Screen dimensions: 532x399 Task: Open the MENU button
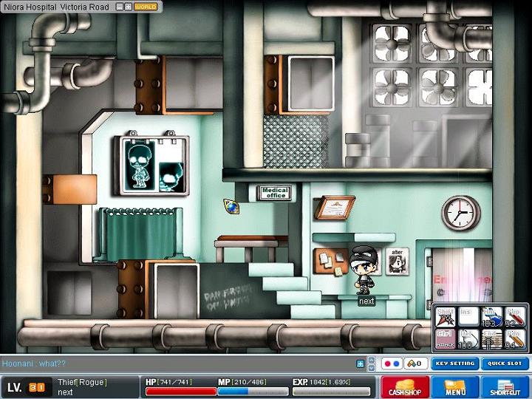(454, 386)
